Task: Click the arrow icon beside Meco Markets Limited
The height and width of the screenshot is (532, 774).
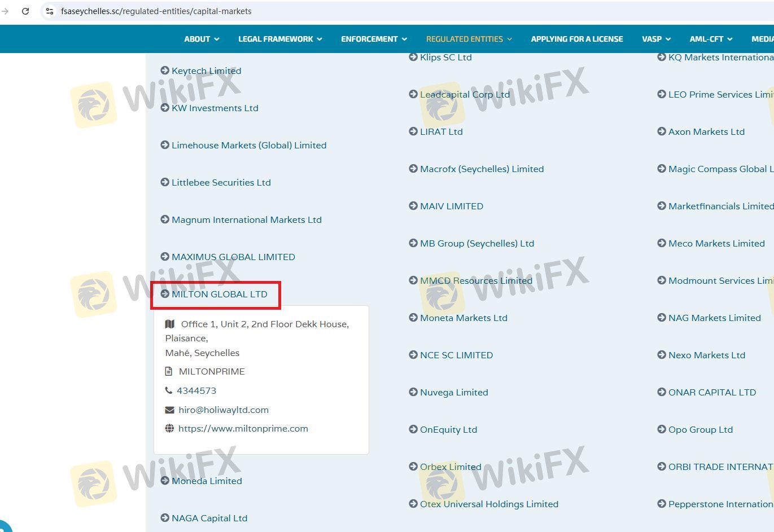Action: [662, 243]
